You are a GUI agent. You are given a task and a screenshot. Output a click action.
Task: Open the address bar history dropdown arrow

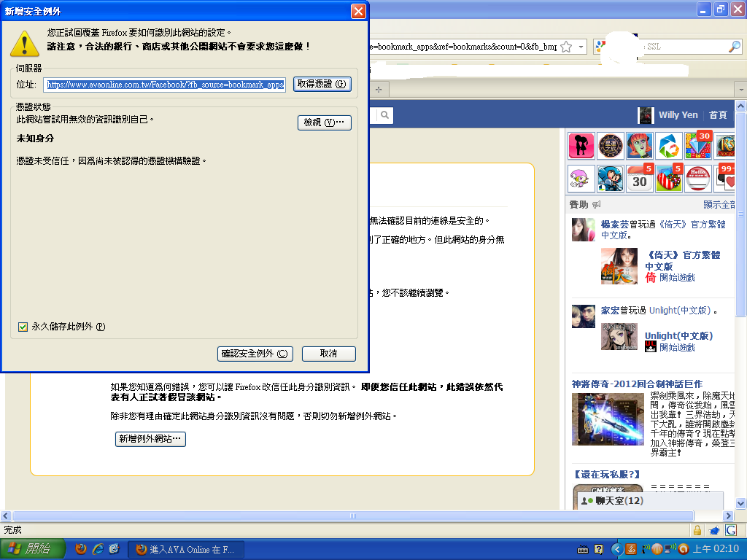tap(581, 47)
